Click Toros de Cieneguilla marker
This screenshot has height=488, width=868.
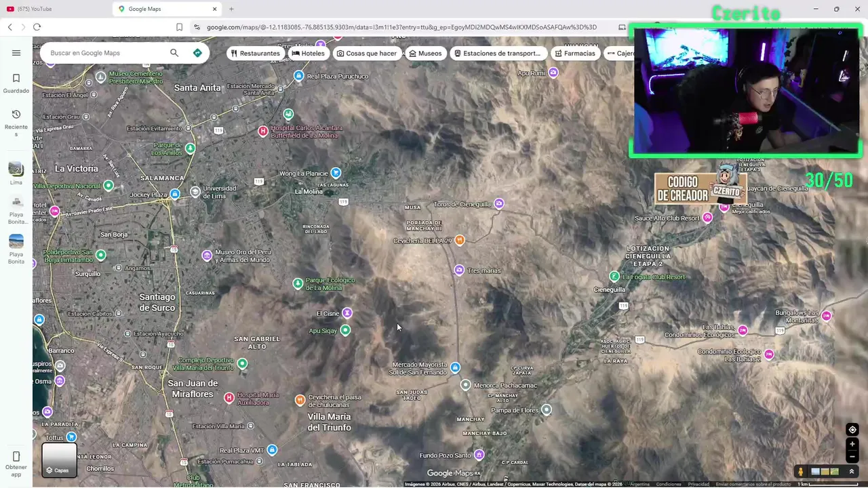499,203
